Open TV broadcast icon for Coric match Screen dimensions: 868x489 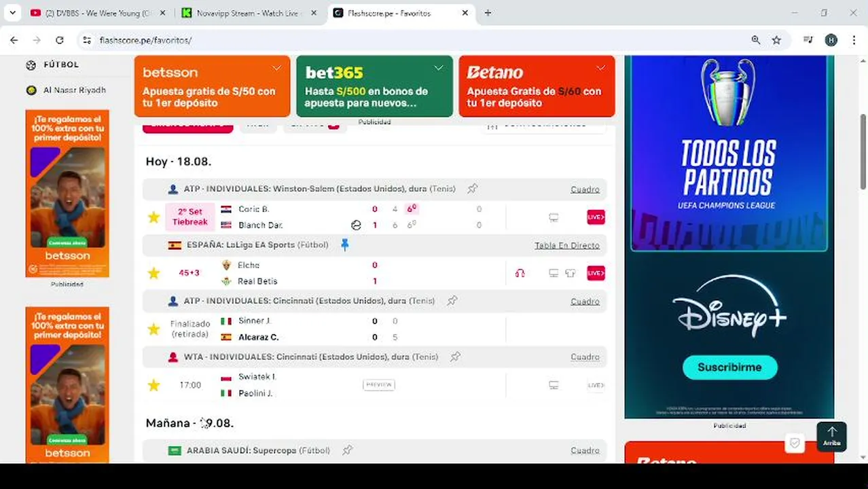click(554, 217)
